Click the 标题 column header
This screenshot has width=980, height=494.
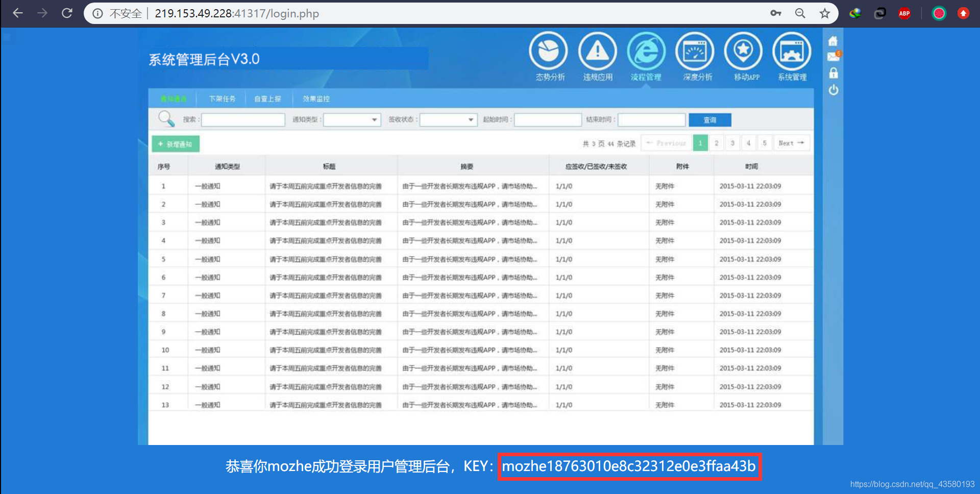(x=329, y=166)
